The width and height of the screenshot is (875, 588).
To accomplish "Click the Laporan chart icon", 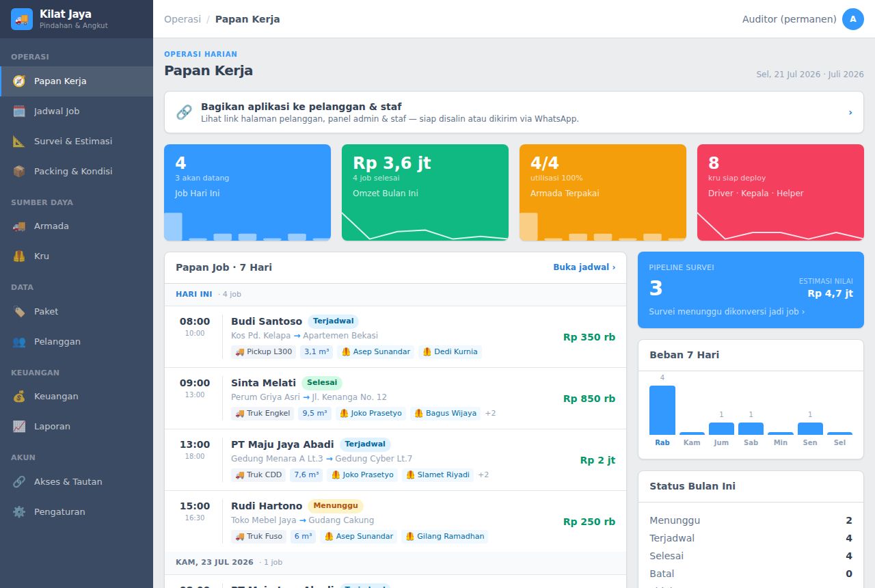I will [19, 427].
